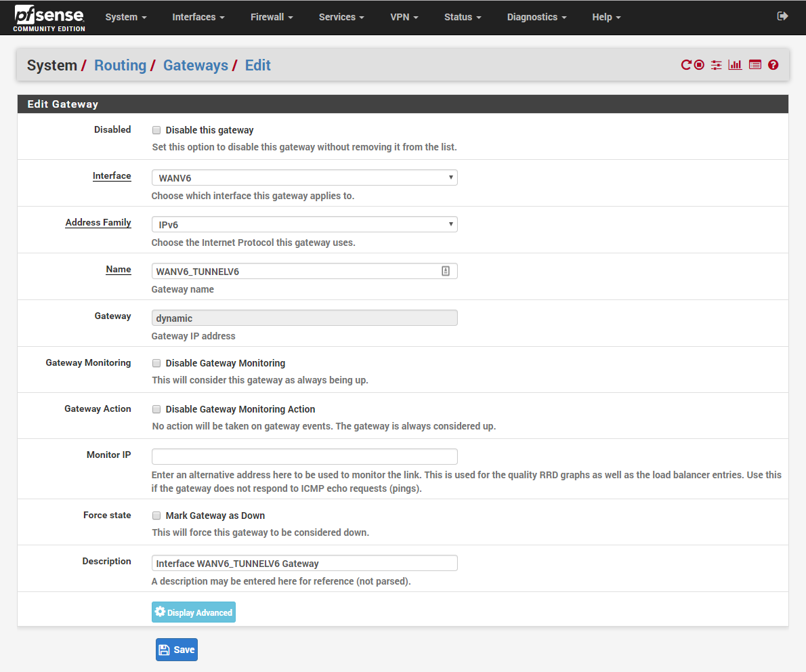The width and height of the screenshot is (806, 672).
Task: Open the Address Family dropdown showing IPv6
Action: point(304,224)
